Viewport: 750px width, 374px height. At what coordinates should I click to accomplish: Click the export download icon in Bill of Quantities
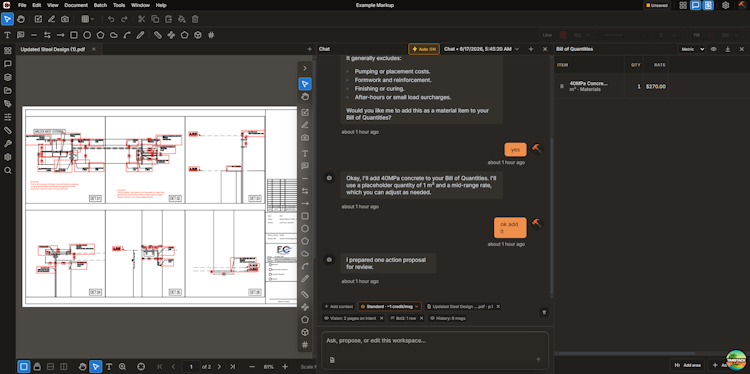click(728, 49)
